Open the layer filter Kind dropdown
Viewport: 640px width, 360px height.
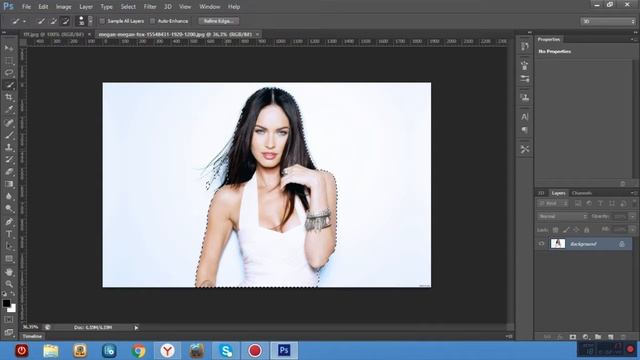click(553, 203)
